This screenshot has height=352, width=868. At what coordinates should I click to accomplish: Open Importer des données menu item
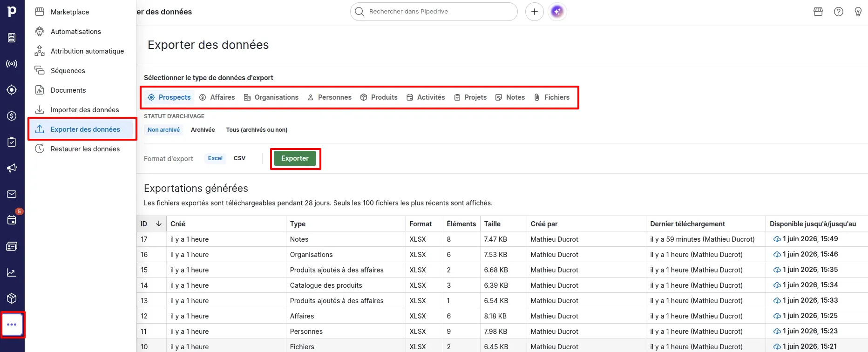[x=81, y=110]
